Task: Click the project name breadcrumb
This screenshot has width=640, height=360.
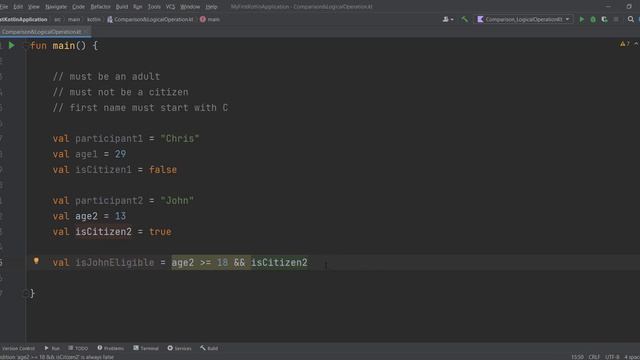Action: click(24, 19)
